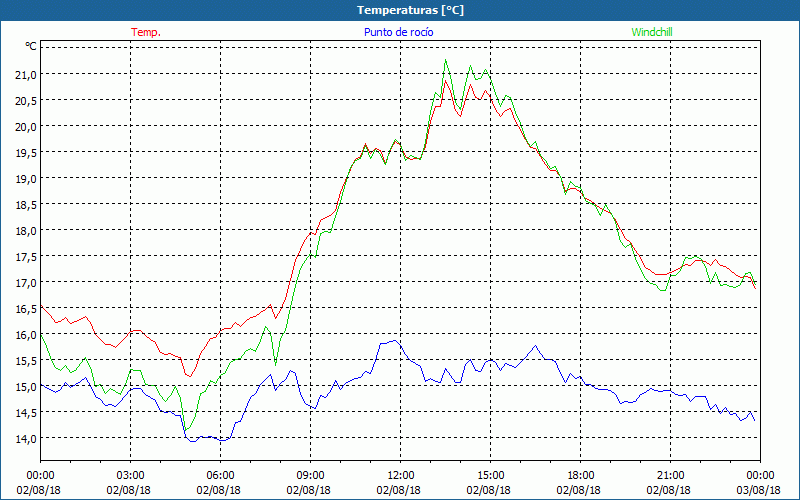
Task: Click the 02/08/18 date under 18:00
Action: 579,490
